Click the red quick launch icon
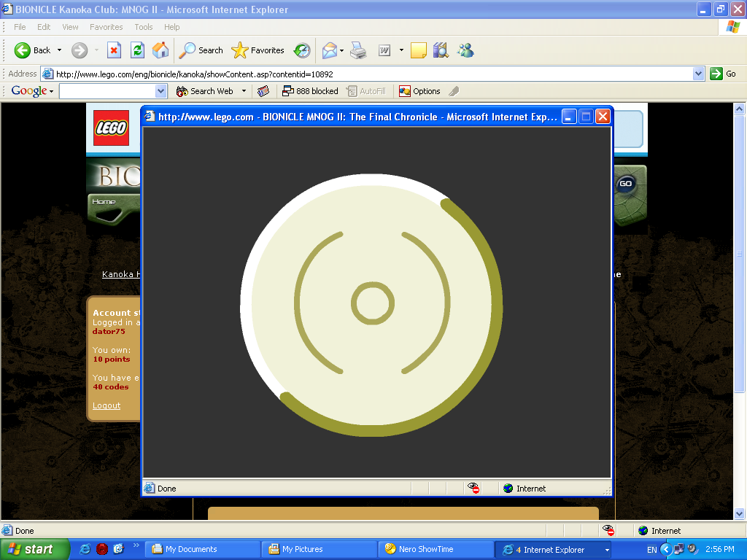747x560 pixels. (x=102, y=549)
